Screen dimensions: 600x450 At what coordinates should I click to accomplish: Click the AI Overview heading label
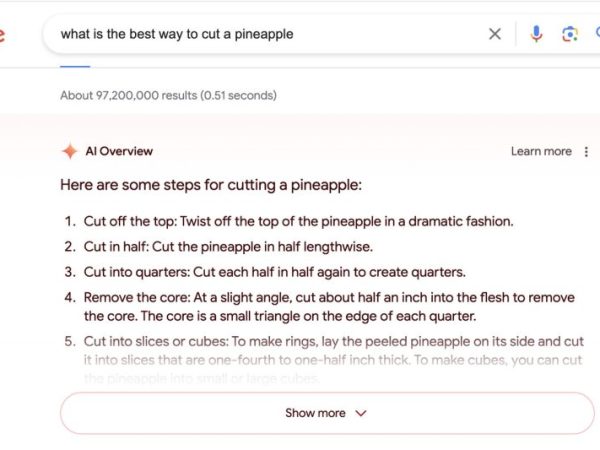pos(119,151)
